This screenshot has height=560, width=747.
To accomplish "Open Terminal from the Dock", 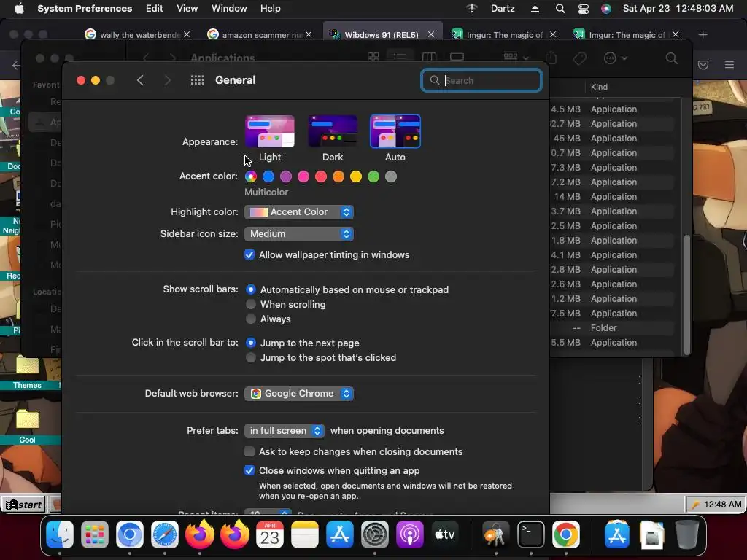I will (x=531, y=534).
